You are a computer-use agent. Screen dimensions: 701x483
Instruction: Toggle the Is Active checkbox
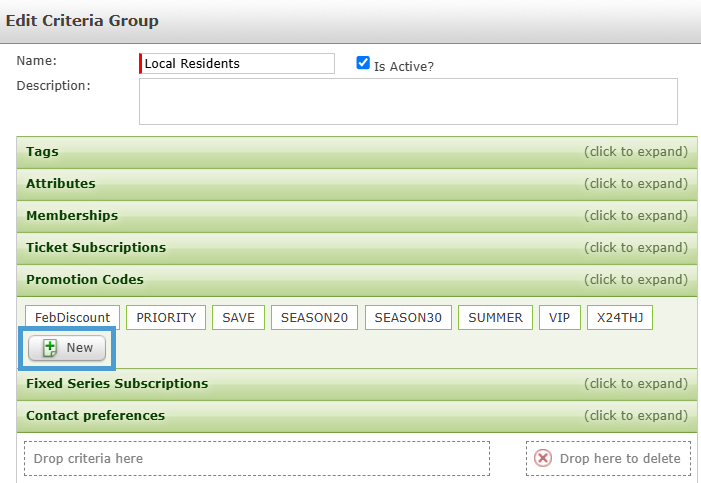click(363, 63)
